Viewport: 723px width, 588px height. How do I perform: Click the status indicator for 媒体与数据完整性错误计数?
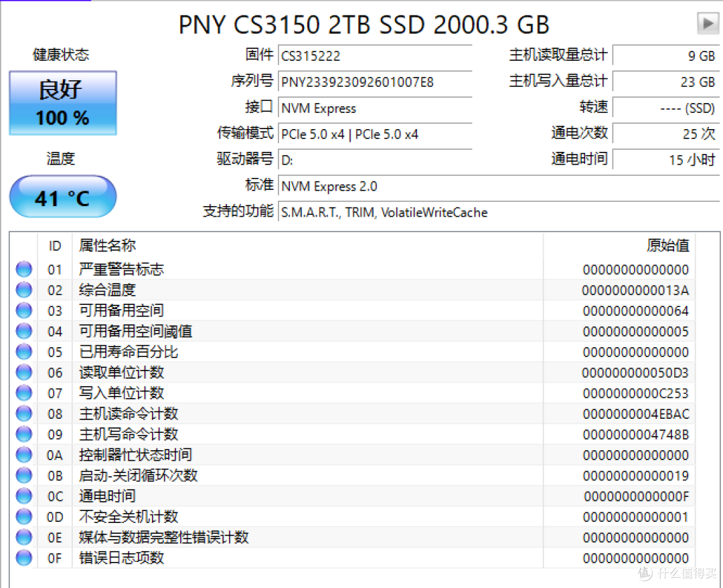(x=23, y=537)
